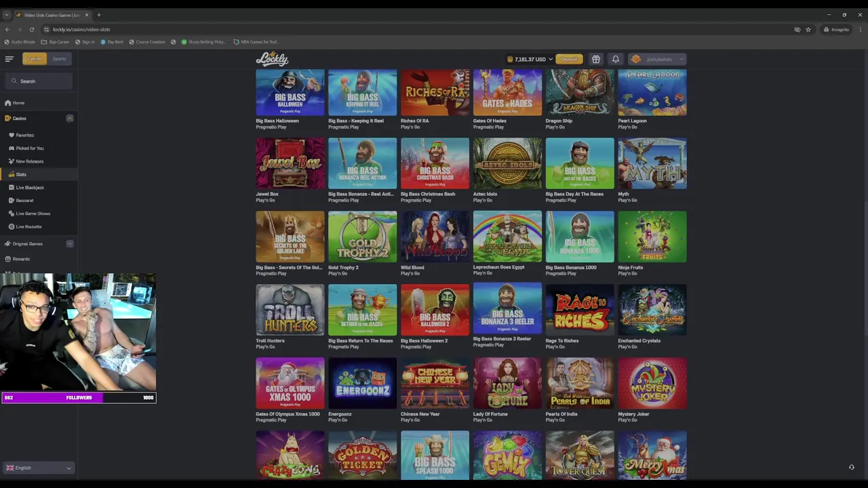This screenshot has width=868, height=488.
Task: Open the Big Bass Halloween game
Action: pyautogui.click(x=290, y=92)
